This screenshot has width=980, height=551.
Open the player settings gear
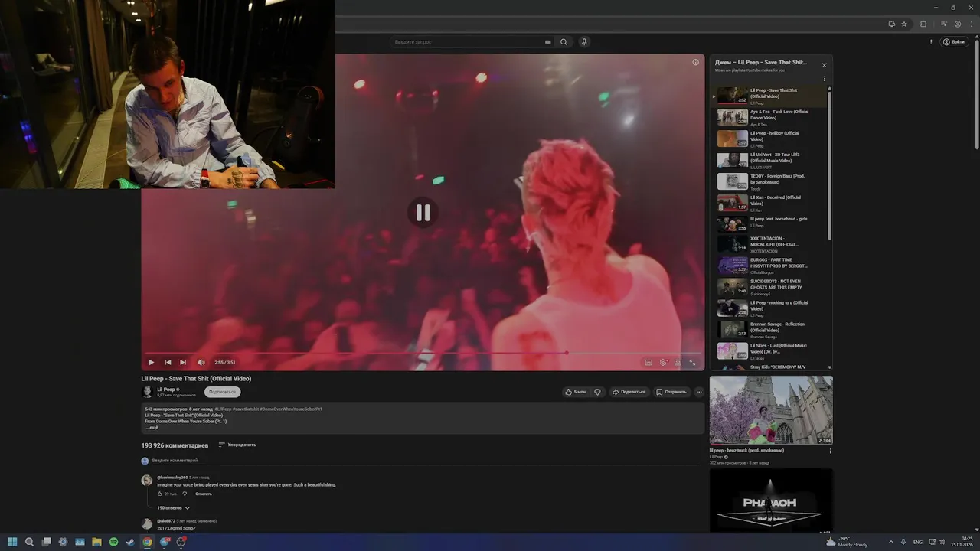pyautogui.click(x=664, y=362)
